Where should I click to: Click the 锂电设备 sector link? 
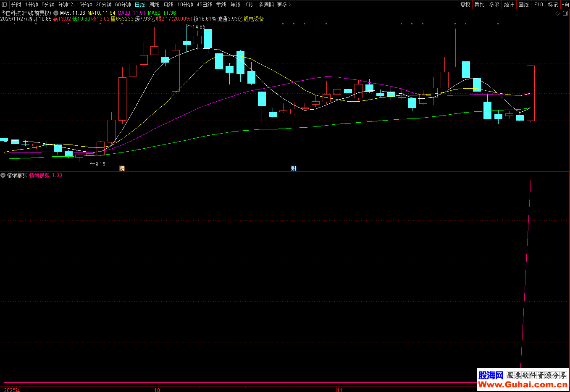pos(254,19)
